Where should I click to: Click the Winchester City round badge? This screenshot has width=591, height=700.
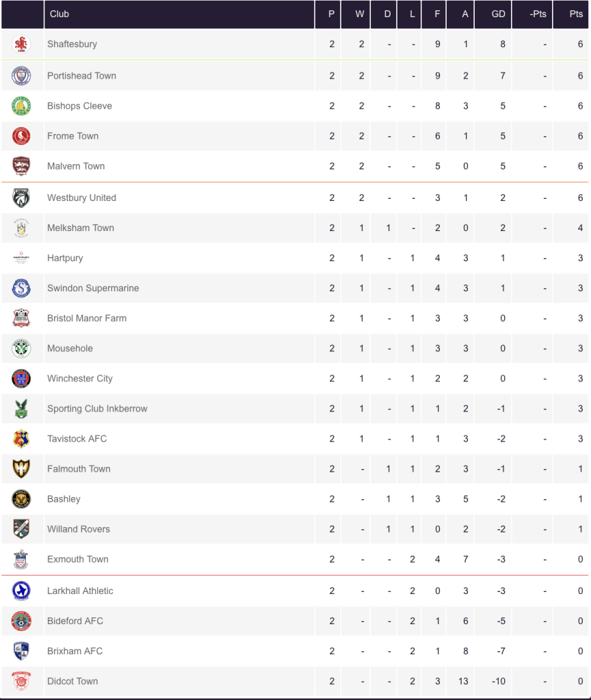tap(21, 379)
